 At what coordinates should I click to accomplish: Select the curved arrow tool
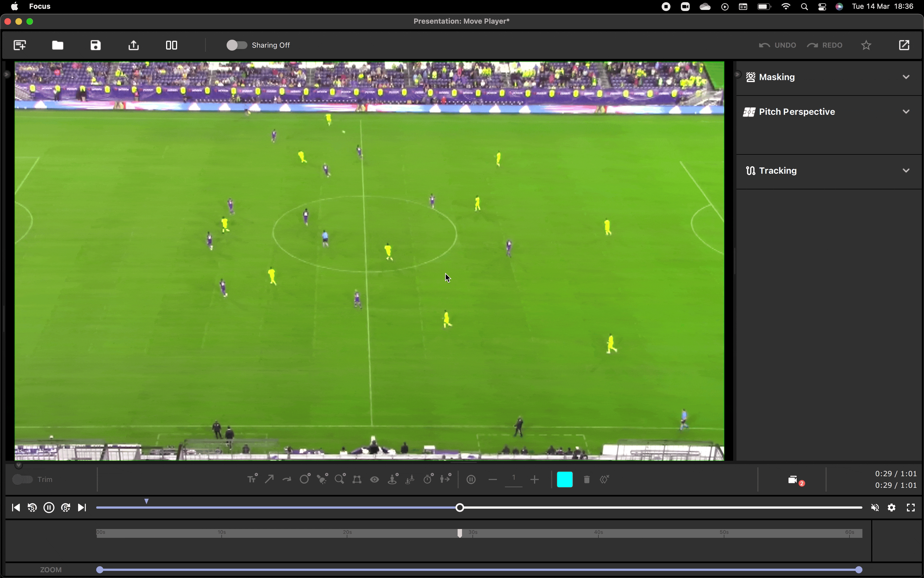(287, 479)
